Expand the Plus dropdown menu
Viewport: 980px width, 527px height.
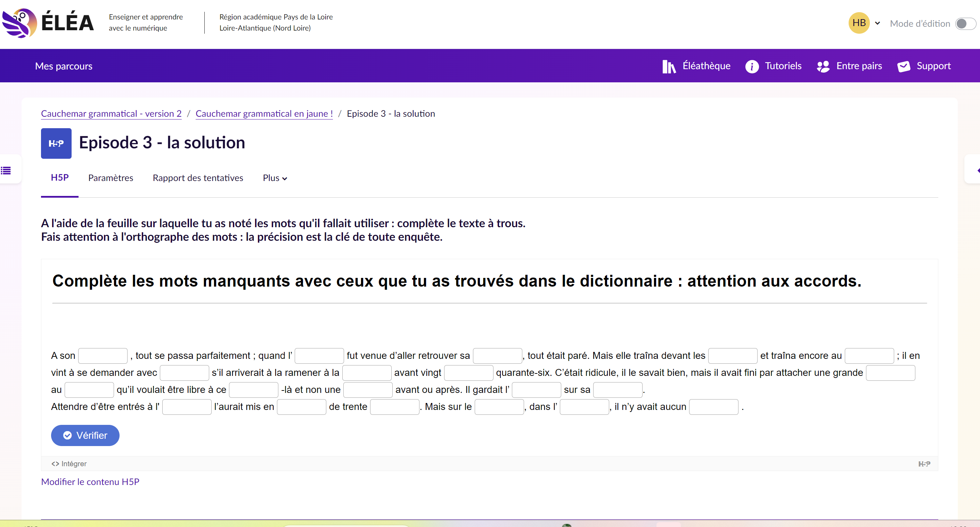pyautogui.click(x=275, y=178)
